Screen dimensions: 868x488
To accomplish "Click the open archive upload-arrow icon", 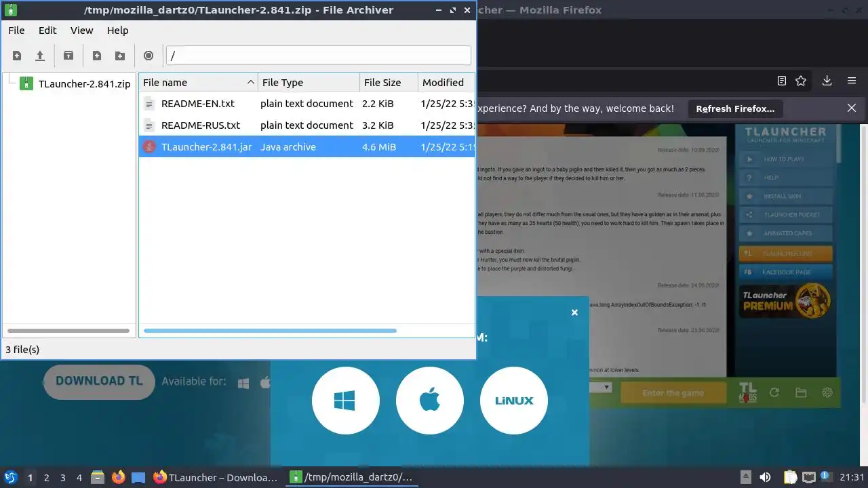I will (x=40, y=56).
